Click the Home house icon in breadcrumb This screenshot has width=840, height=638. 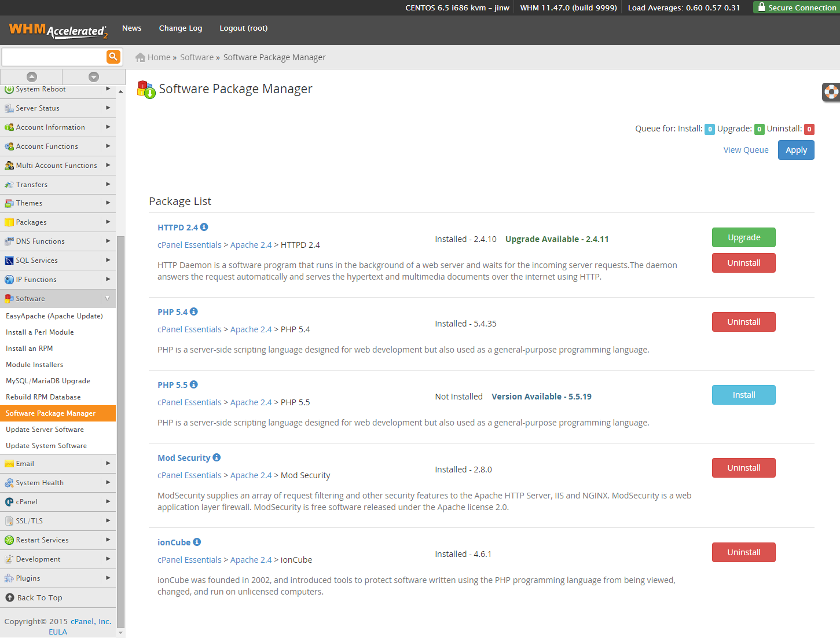click(x=140, y=57)
